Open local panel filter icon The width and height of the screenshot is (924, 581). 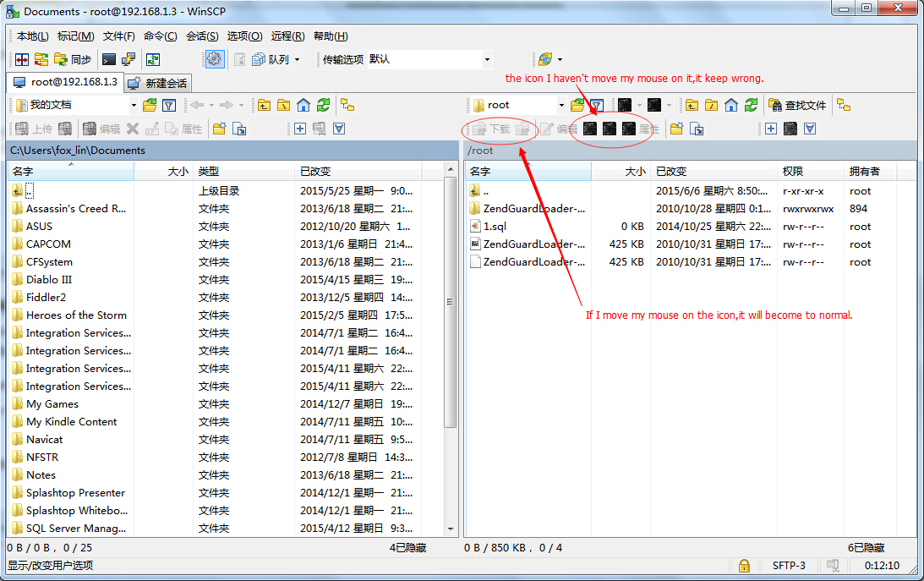(169, 105)
